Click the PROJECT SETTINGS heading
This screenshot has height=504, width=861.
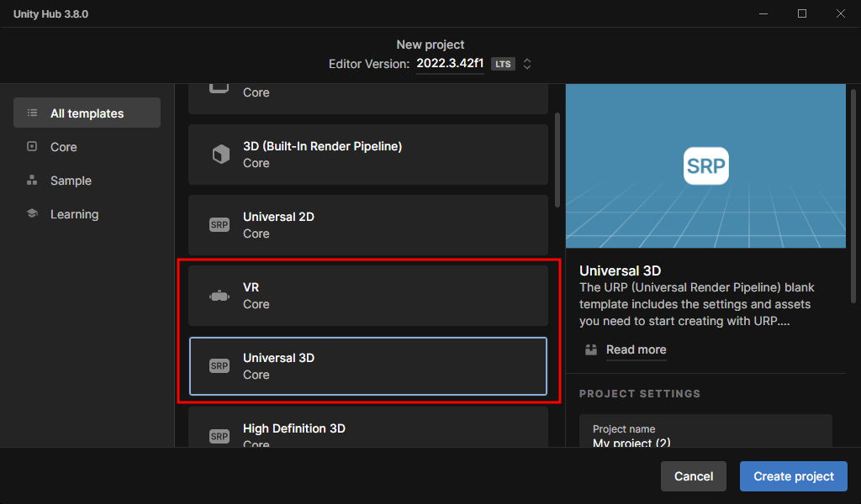point(640,394)
